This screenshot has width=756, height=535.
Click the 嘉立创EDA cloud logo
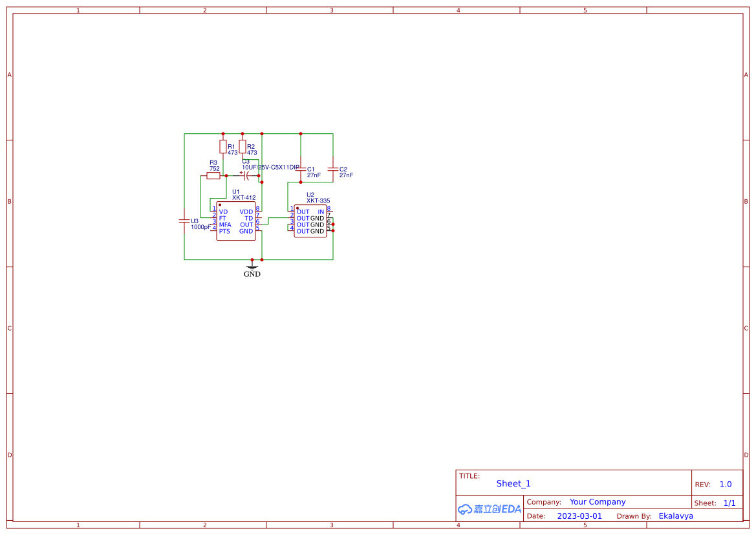click(489, 509)
